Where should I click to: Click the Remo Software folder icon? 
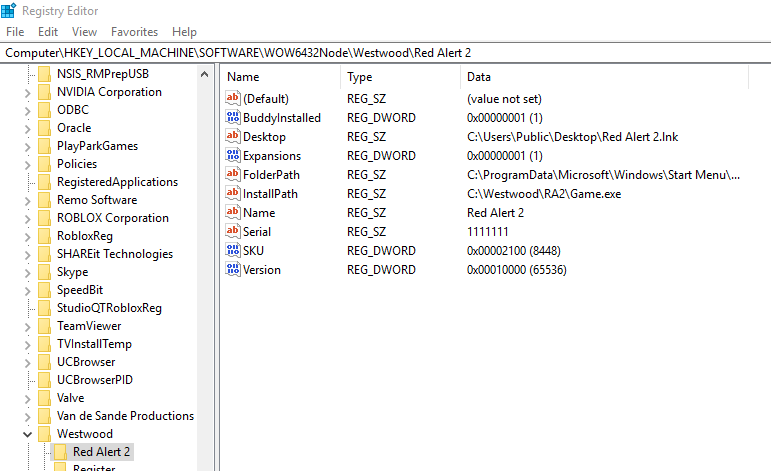point(44,200)
